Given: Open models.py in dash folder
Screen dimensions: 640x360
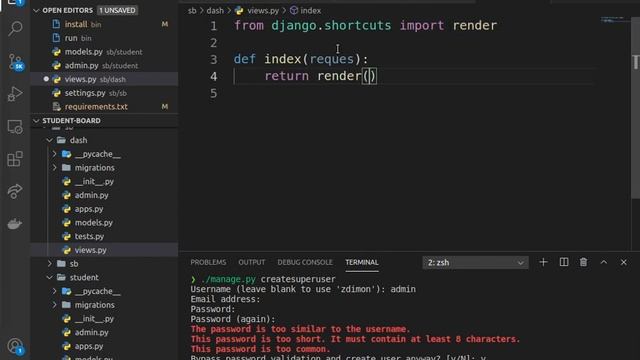Looking at the screenshot, I should pyautogui.click(x=104, y=223).
